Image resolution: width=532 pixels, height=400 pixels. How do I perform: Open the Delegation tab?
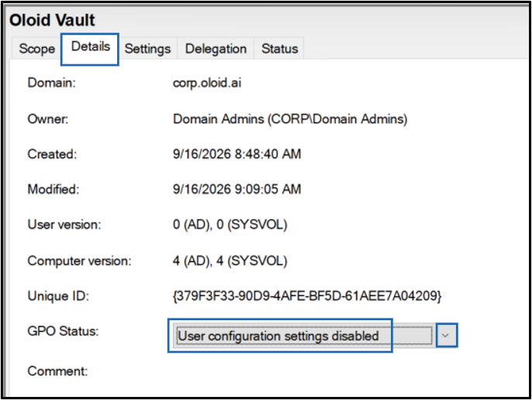click(x=216, y=49)
